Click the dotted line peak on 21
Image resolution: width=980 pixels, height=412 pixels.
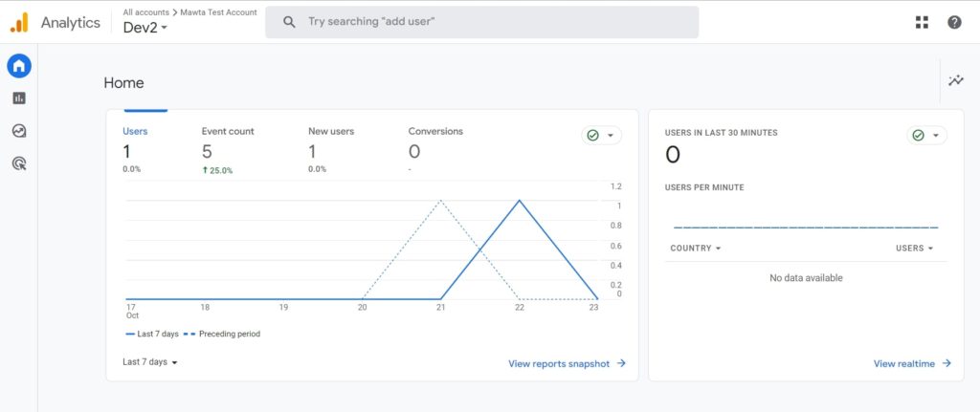(441, 201)
